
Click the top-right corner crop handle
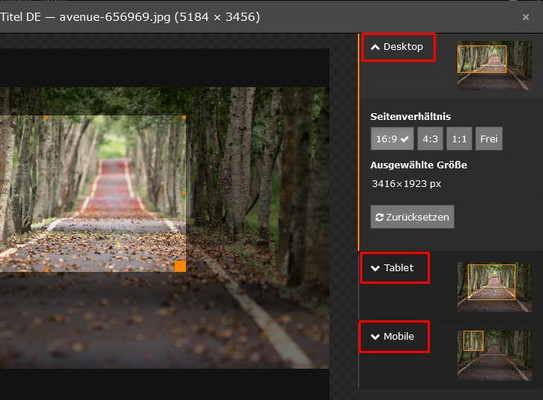coord(184,118)
